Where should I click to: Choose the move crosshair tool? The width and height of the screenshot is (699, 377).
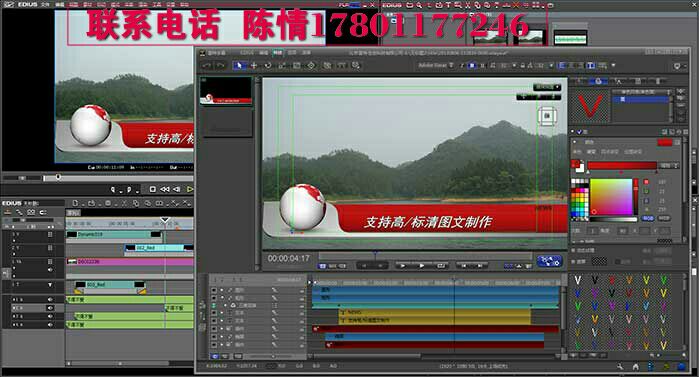[254, 66]
